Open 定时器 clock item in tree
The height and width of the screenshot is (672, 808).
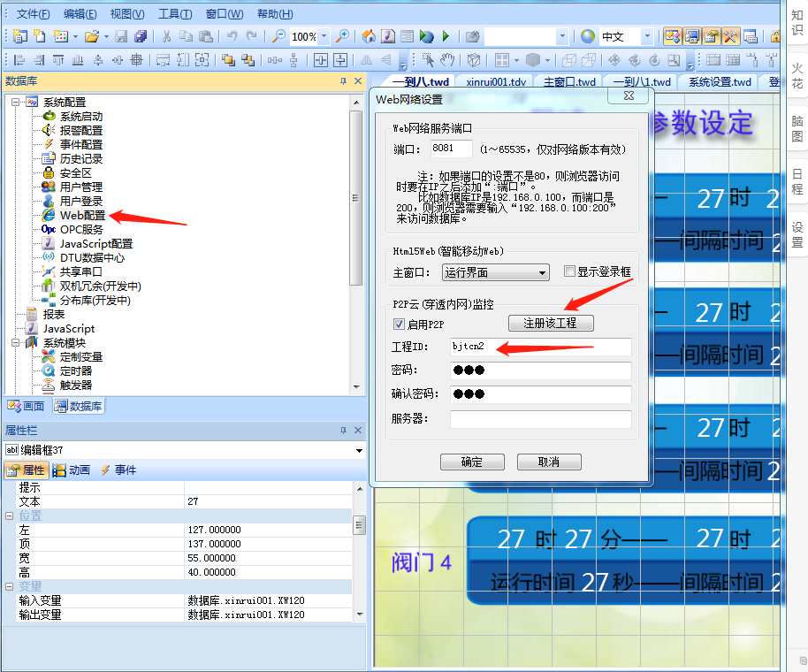click(x=75, y=370)
